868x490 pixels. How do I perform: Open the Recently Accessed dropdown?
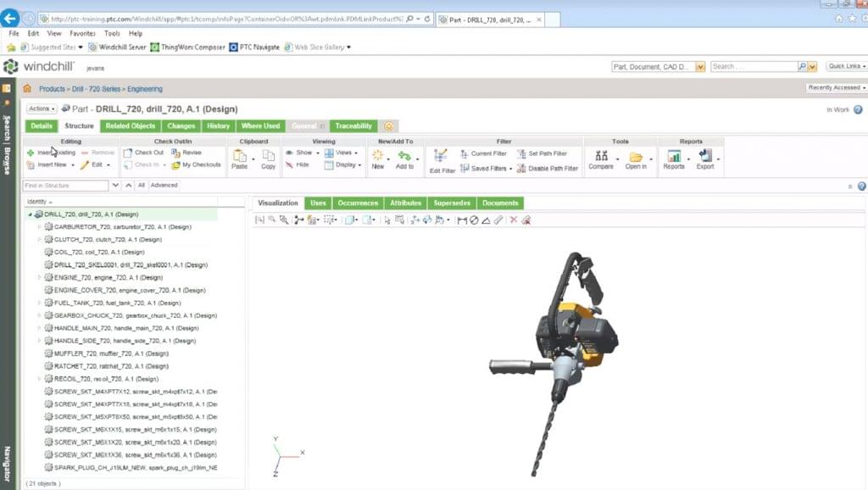click(x=837, y=87)
